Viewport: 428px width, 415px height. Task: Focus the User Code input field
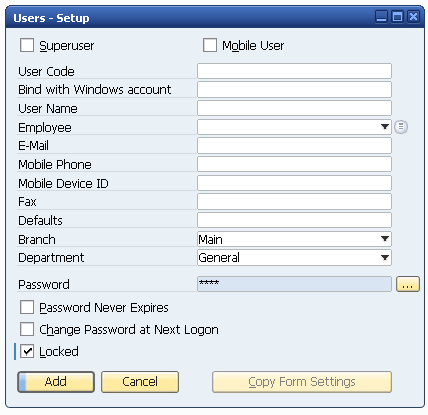pyautogui.click(x=294, y=71)
